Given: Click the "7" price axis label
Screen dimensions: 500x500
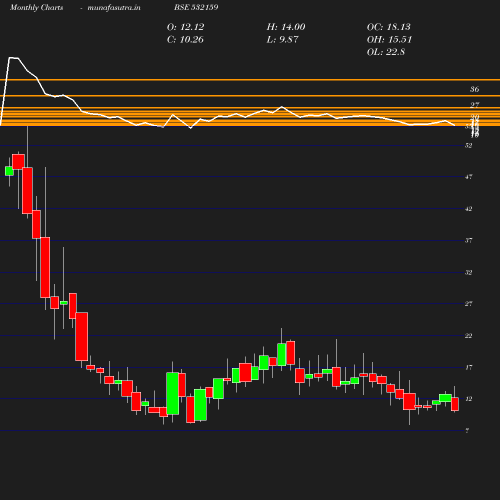Looking at the screenshot, I should coord(467,430).
